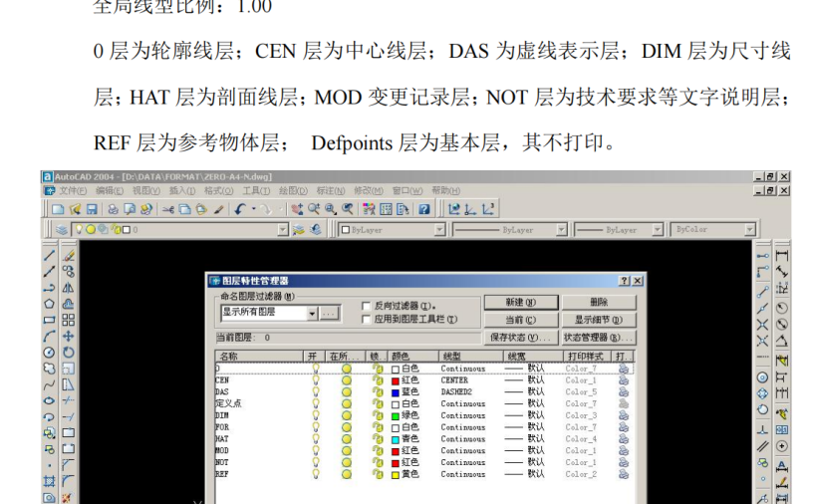The image size is (815, 504).
Task: Select the 定义点 layer row name
Action: tap(229, 403)
